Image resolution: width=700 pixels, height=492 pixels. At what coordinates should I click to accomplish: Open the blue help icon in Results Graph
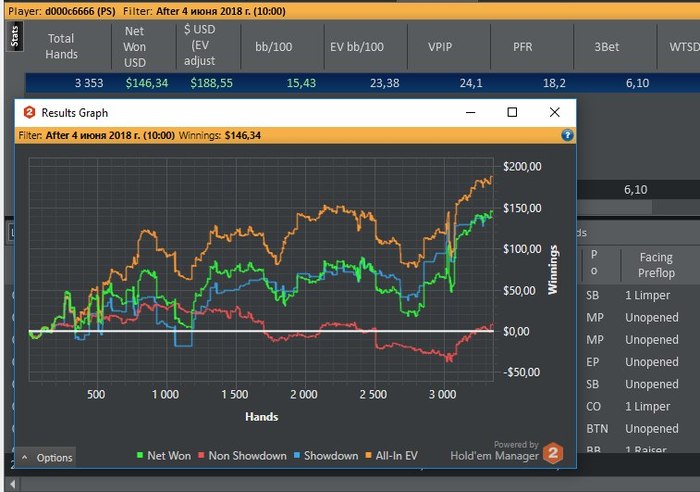[x=567, y=135]
